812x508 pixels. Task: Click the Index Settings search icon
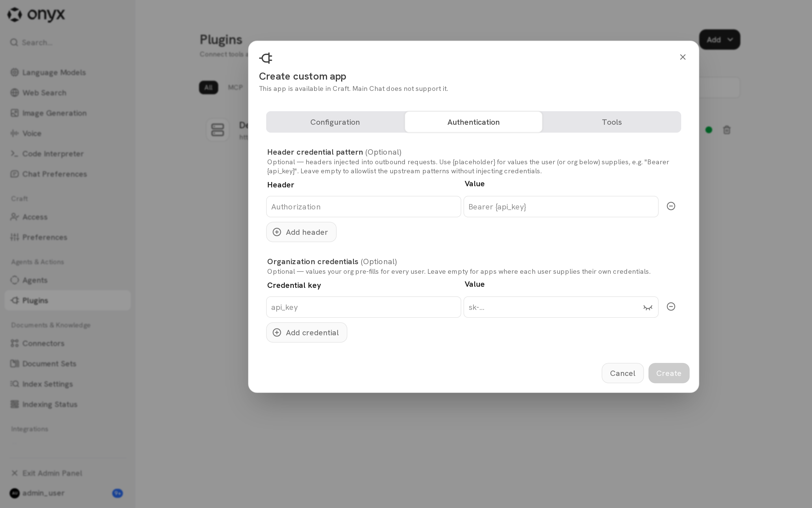[14, 384]
